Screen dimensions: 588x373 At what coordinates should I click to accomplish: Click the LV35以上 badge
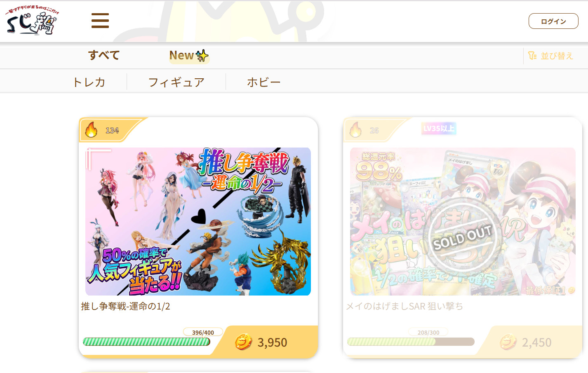tap(439, 129)
